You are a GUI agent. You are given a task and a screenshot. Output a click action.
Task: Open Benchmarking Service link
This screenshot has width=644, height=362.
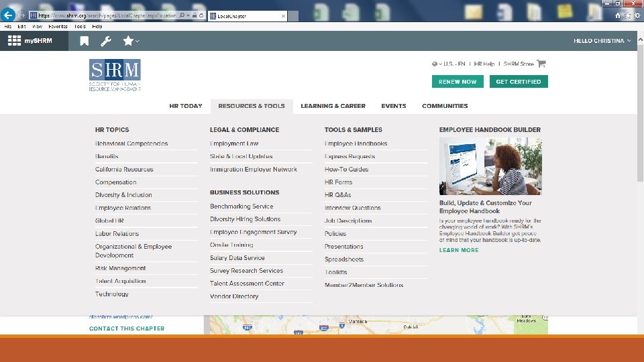point(241,206)
